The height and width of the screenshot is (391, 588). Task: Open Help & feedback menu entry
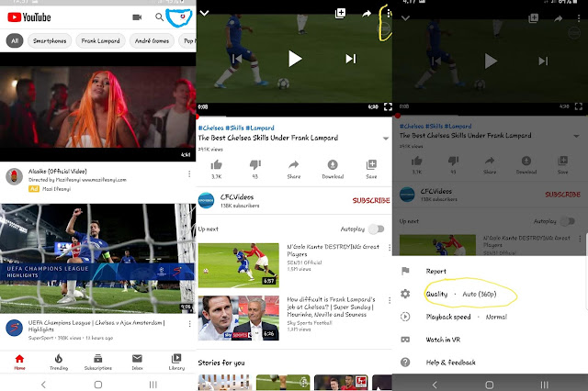pos(490,363)
